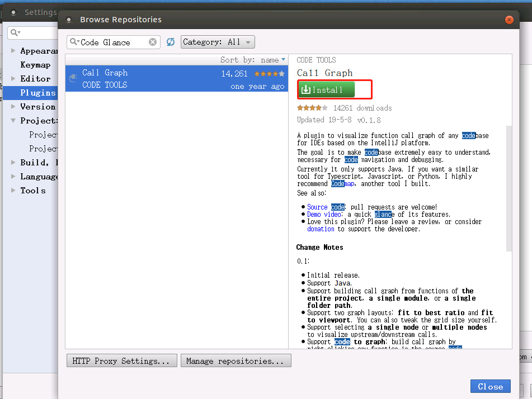
Task: Open the search history magnifier icon
Action: click(74, 42)
